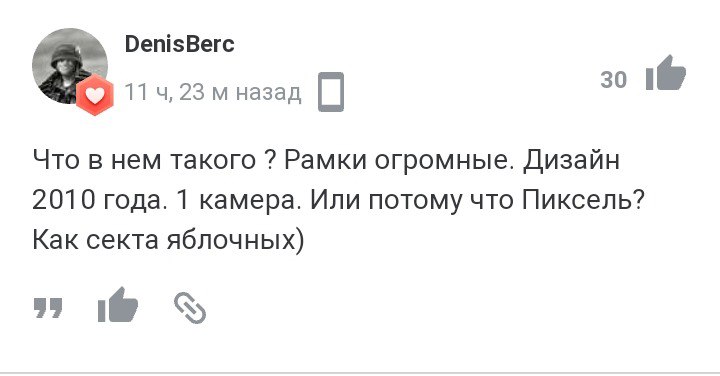Open the DenisBerc avatar picture

pos(70,66)
